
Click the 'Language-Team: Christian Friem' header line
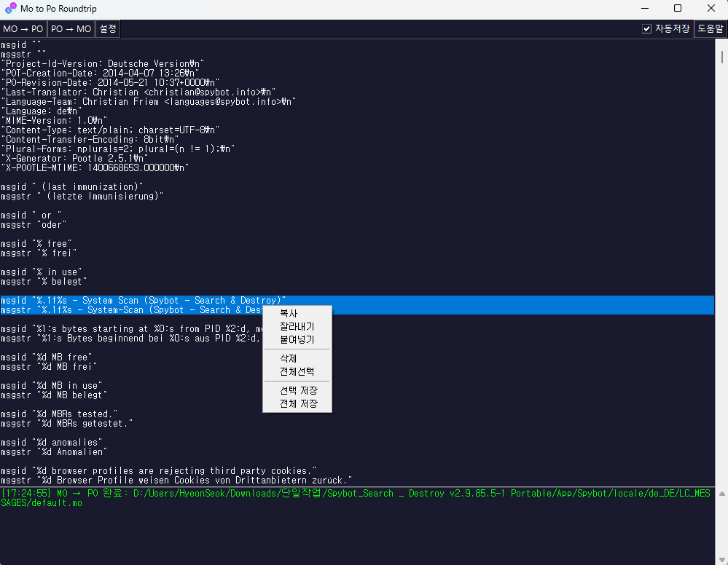149,102
